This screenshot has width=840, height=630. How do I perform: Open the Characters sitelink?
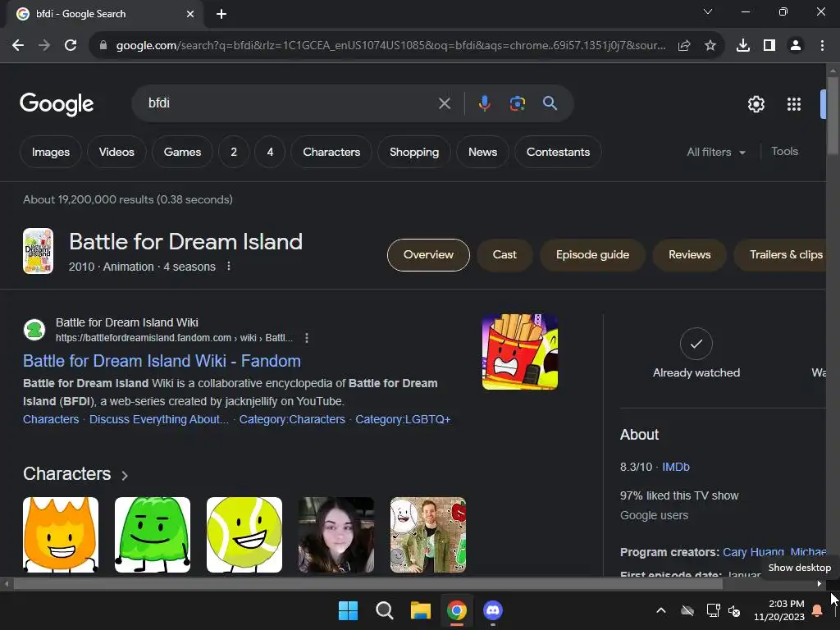[x=51, y=419]
